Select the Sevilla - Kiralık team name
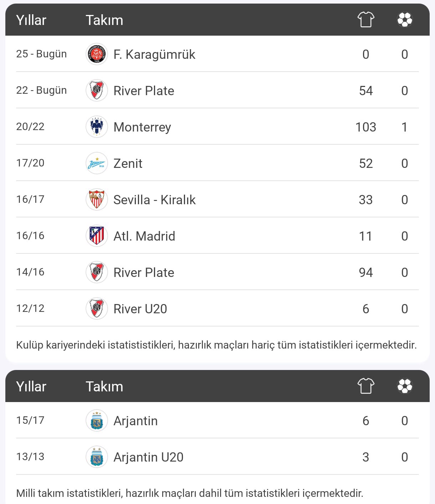This screenshot has width=435, height=504. tap(154, 200)
